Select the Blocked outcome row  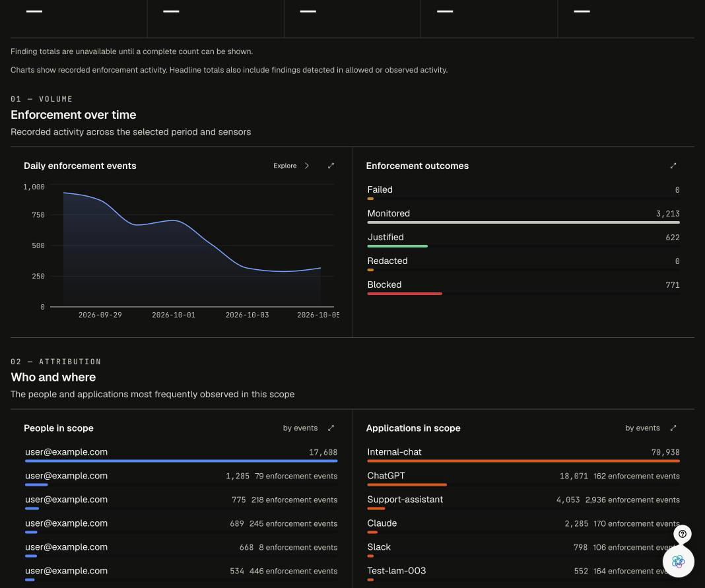(x=523, y=287)
